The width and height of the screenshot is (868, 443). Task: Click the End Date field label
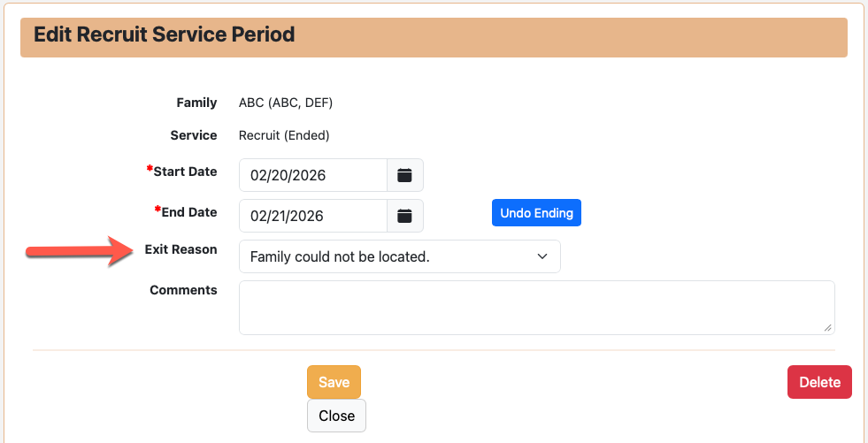[188, 212]
